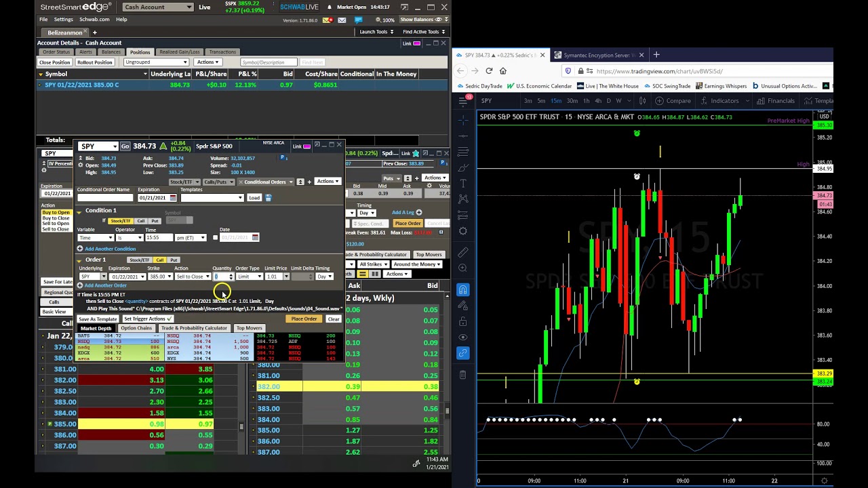This screenshot has width=868, height=488.
Task: Tick the Date checkbox in Condition 1
Action: 216,237
